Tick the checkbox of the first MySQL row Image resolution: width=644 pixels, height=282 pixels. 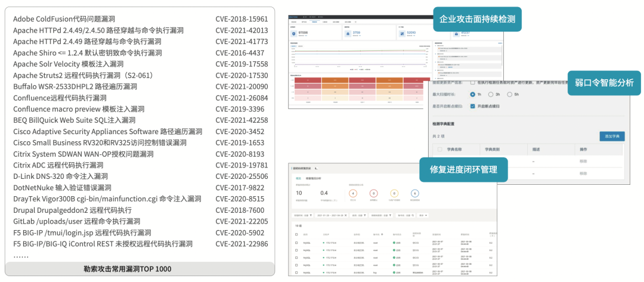tap(296, 243)
